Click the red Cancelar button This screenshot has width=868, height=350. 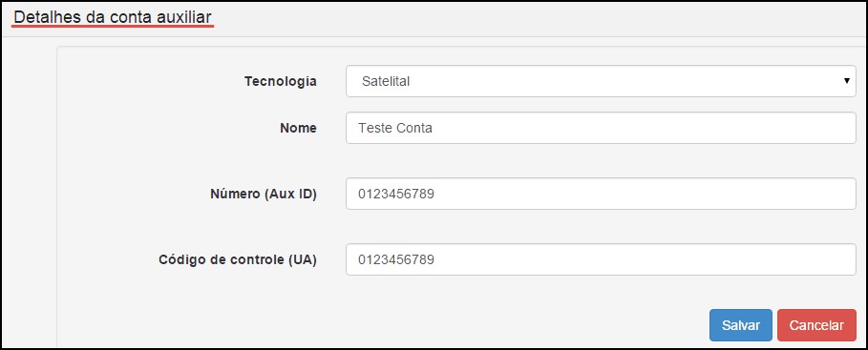point(816,325)
